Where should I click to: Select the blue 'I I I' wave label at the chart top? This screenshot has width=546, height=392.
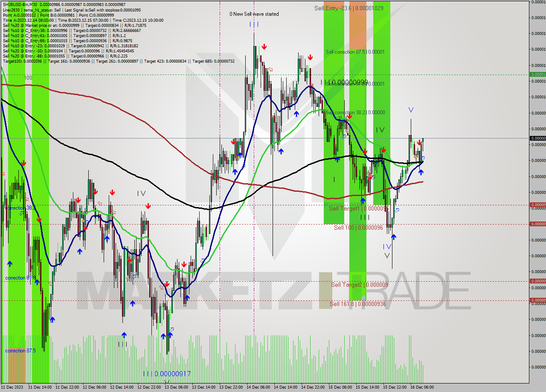pos(254,25)
